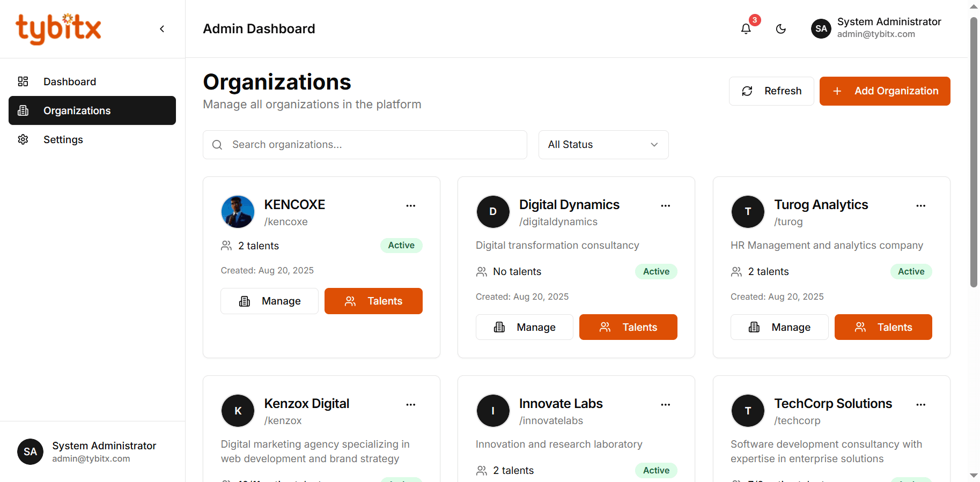
Task: Open Digital Dynamics three-dot menu
Action: pos(666,206)
